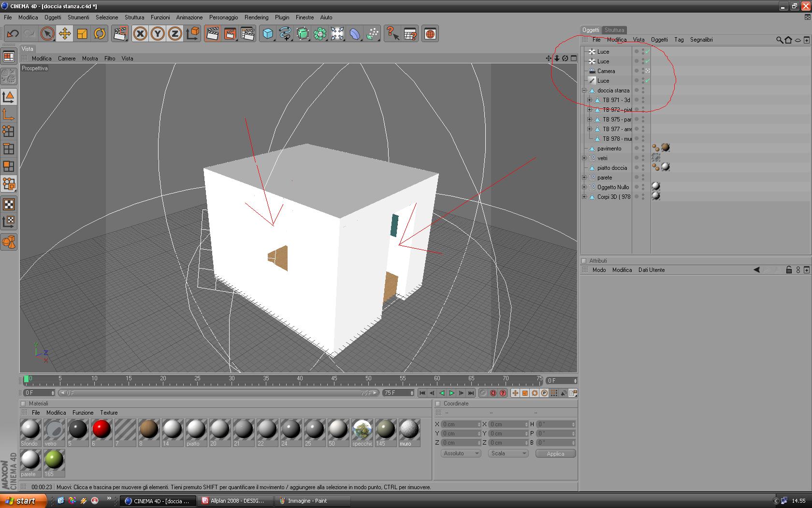The height and width of the screenshot is (508, 812).
Task: Select the Object Axis tool in left sidebar
Action: pos(9,114)
